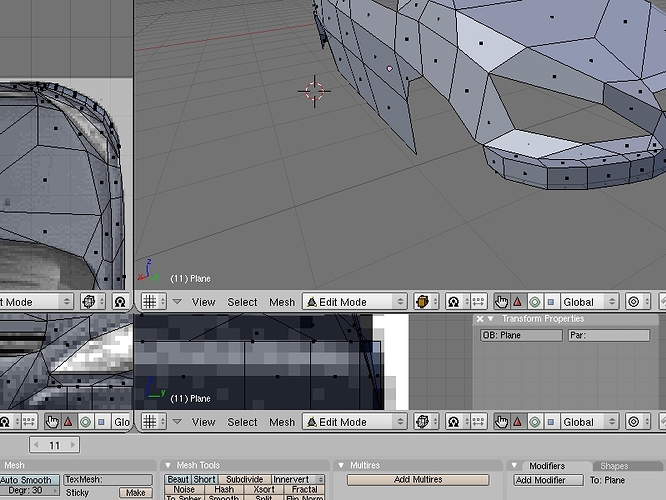Toggle manipulator hand in bottom-left view header
Screen dimensions: 666x500
point(52,422)
